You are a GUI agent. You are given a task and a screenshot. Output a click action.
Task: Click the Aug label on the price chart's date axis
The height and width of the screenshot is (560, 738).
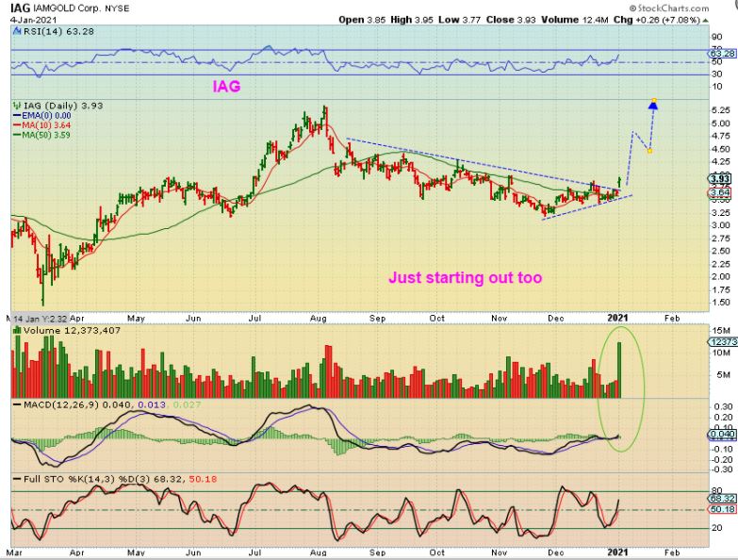coord(318,318)
